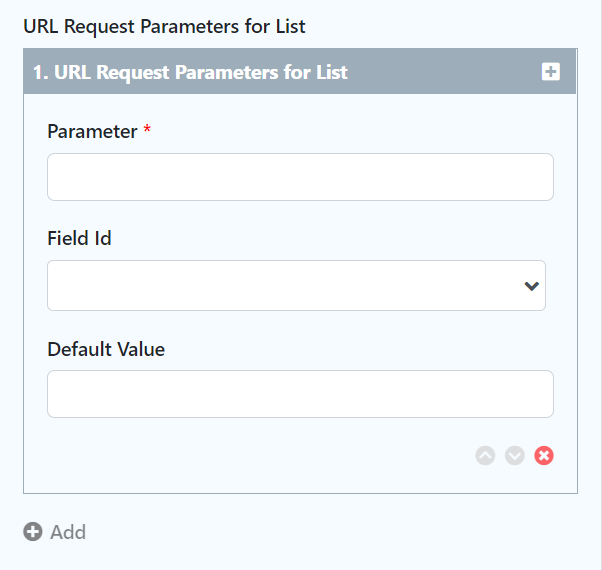Click the Field Id label

[x=79, y=239]
